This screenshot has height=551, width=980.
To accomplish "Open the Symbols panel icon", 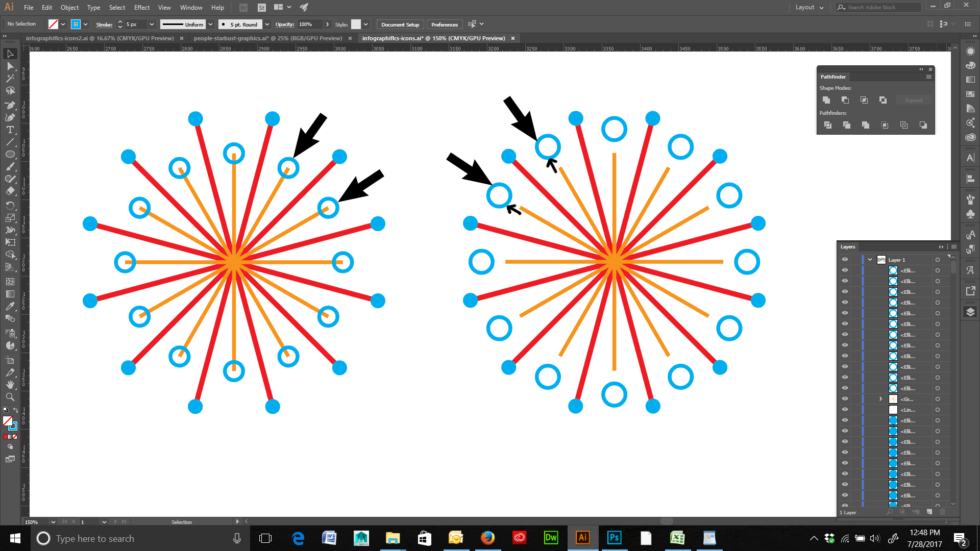I will [970, 214].
